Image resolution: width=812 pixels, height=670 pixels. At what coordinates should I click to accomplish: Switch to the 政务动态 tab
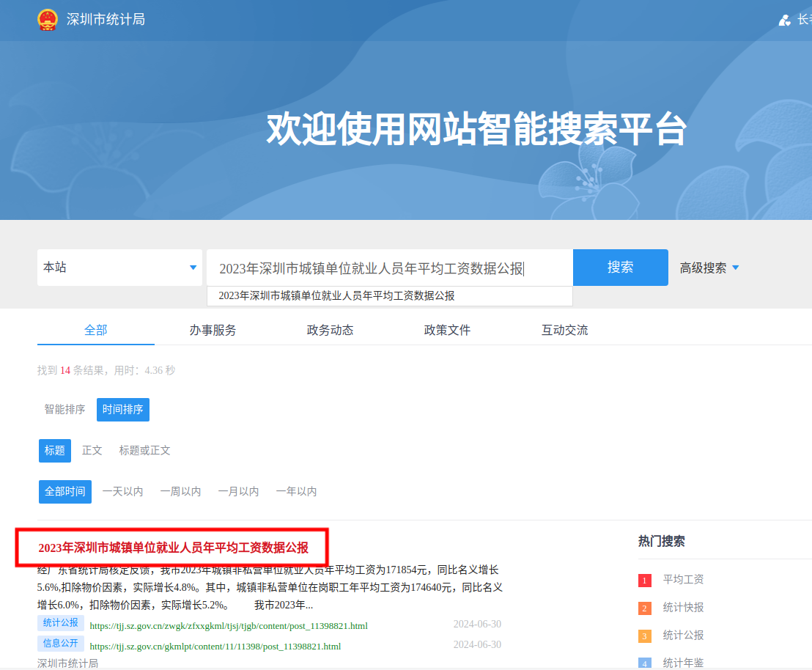point(330,330)
